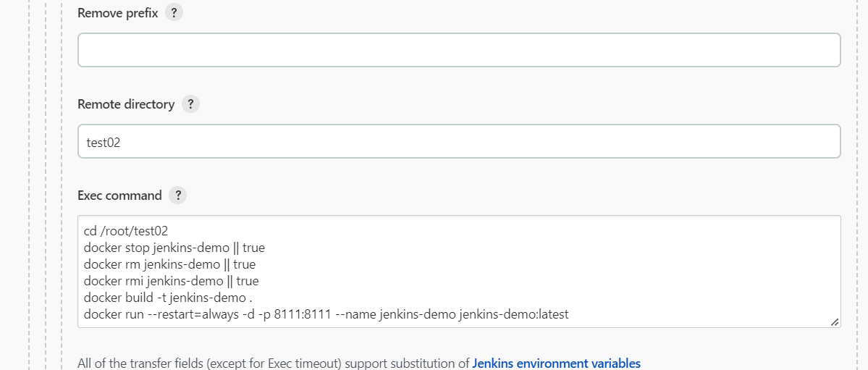Open the Jenkins environment variables link
The image size is (868, 370).
(556, 363)
